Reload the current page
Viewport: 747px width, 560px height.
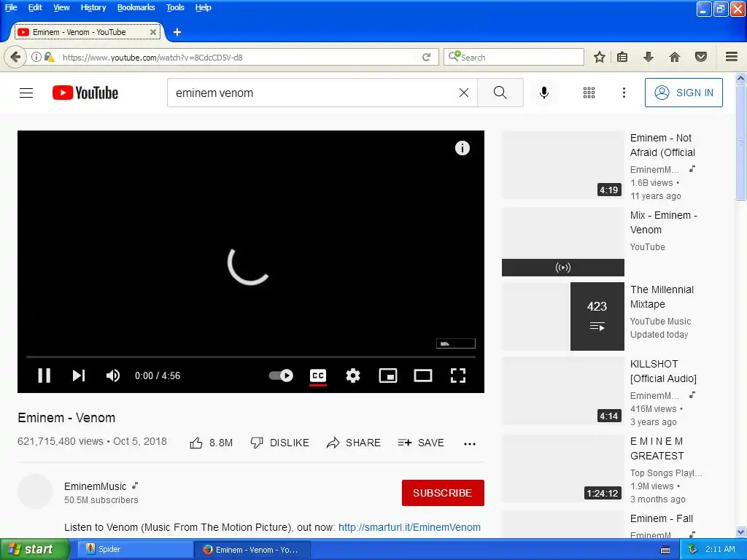tap(426, 57)
